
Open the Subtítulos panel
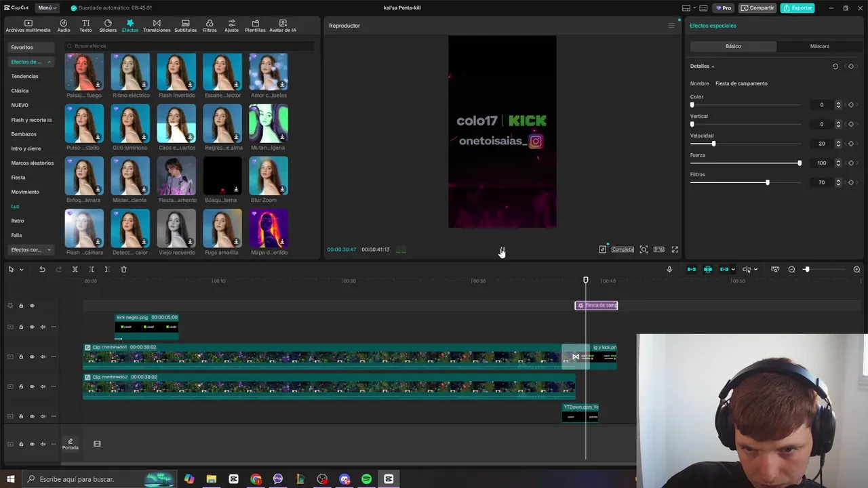pos(185,26)
